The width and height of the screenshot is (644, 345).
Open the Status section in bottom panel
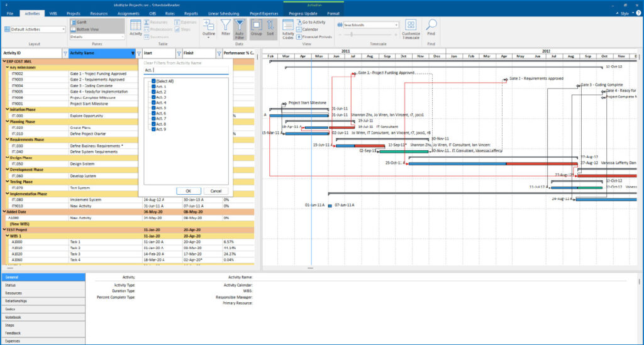[x=43, y=285]
